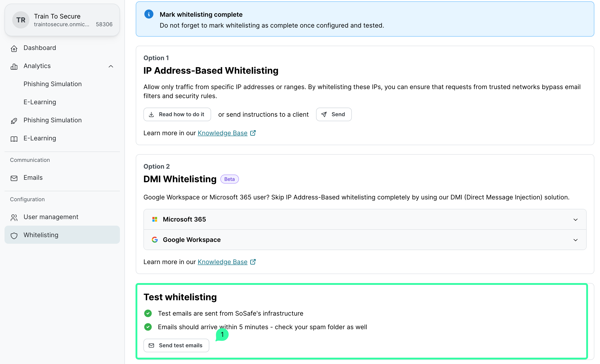Viewport: 600px width, 364px height.
Task: Collapse the Analytics menu chevron
Action: click(x=111, y=66)
